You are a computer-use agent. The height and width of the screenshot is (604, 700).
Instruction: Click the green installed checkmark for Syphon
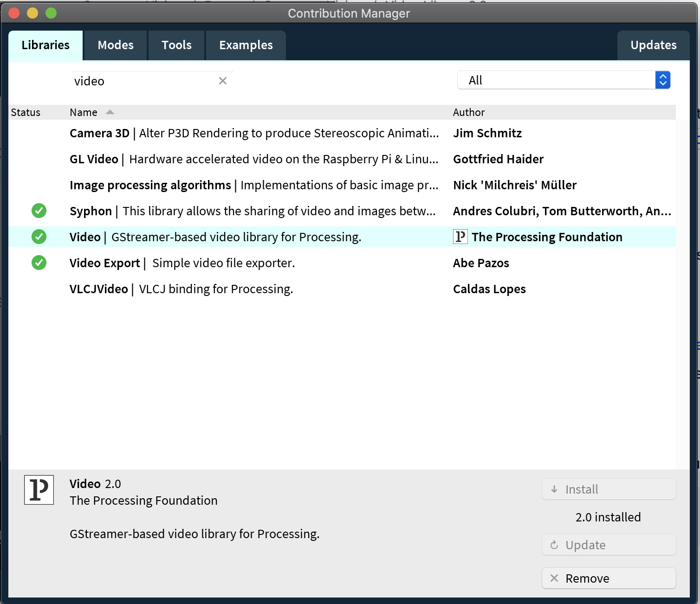point(39,211)
